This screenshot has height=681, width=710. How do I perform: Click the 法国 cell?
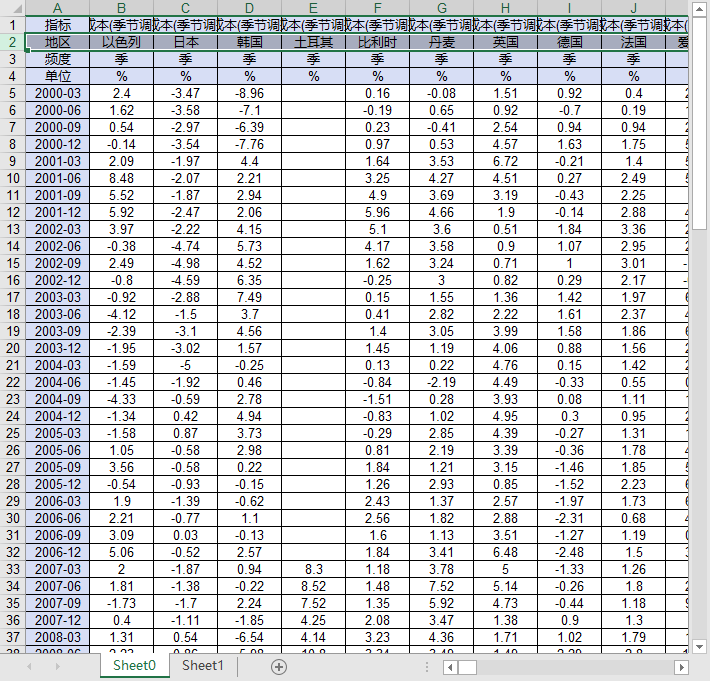633,42
